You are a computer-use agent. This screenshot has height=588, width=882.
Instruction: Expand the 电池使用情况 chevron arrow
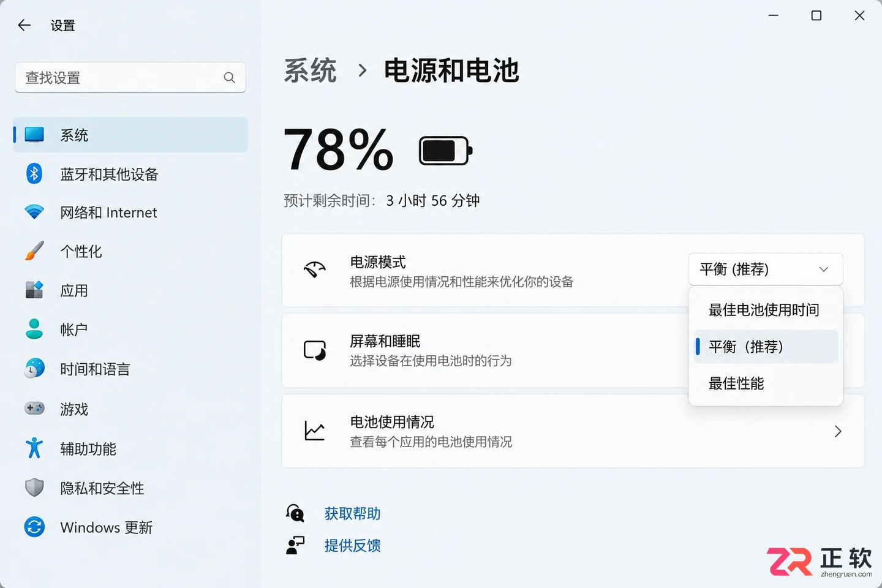coord(838,431)
